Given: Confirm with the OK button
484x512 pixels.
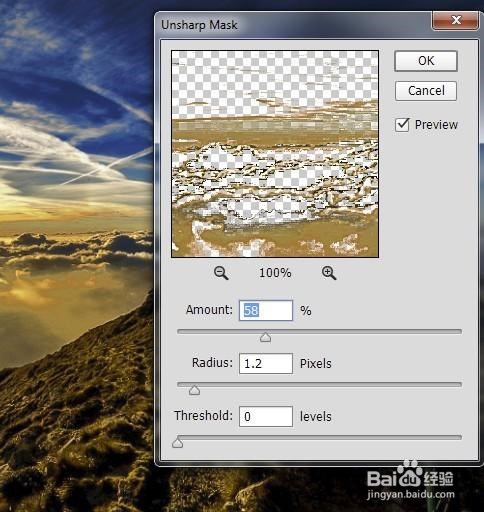Looking at the screenshot, I should point(426,61).
